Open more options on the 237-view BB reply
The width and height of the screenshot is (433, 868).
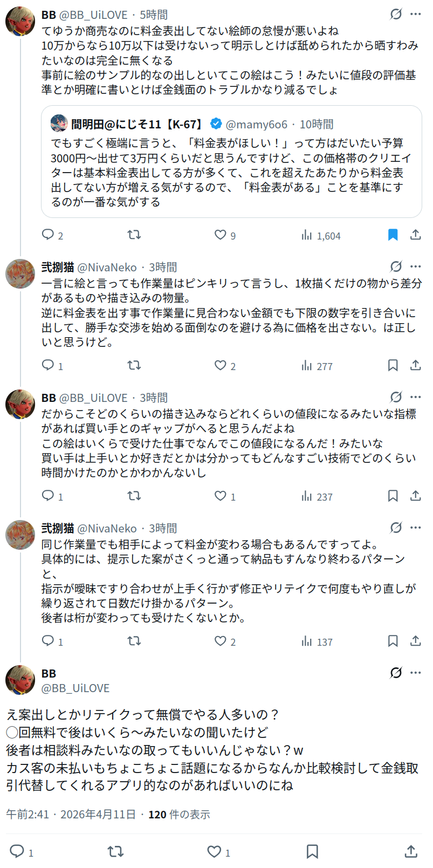click(415, 397)
